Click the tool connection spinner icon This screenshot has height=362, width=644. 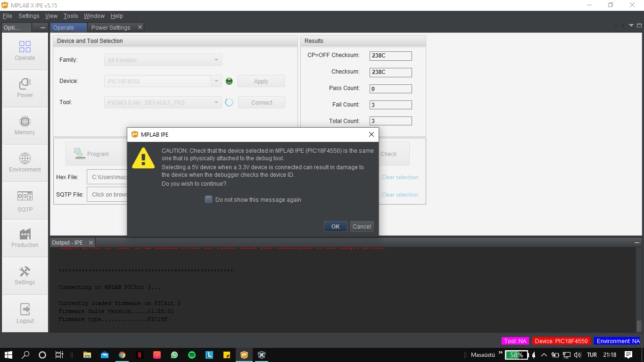(229, 102)
